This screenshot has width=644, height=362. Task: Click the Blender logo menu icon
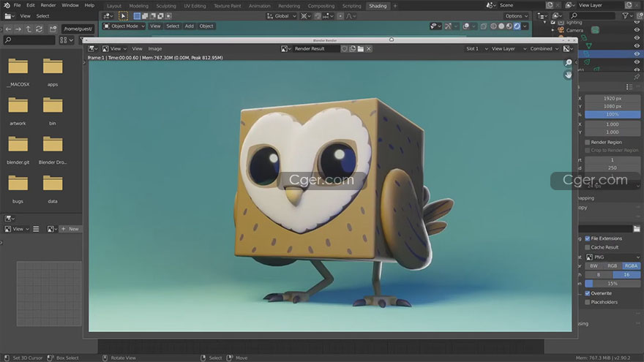7,5
